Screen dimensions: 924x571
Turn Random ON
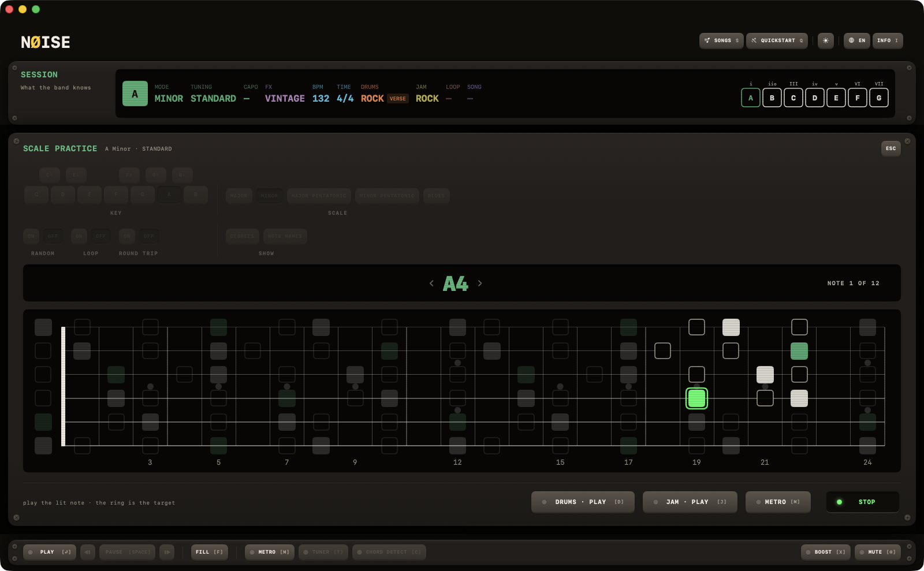click(31, 236)
